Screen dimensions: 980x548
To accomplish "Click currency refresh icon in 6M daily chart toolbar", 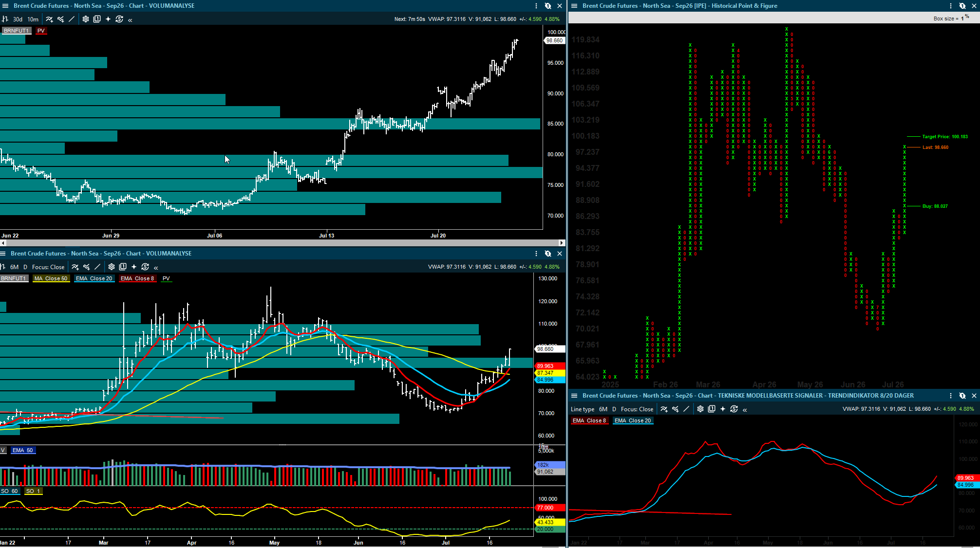I will (x=145, y=267).
